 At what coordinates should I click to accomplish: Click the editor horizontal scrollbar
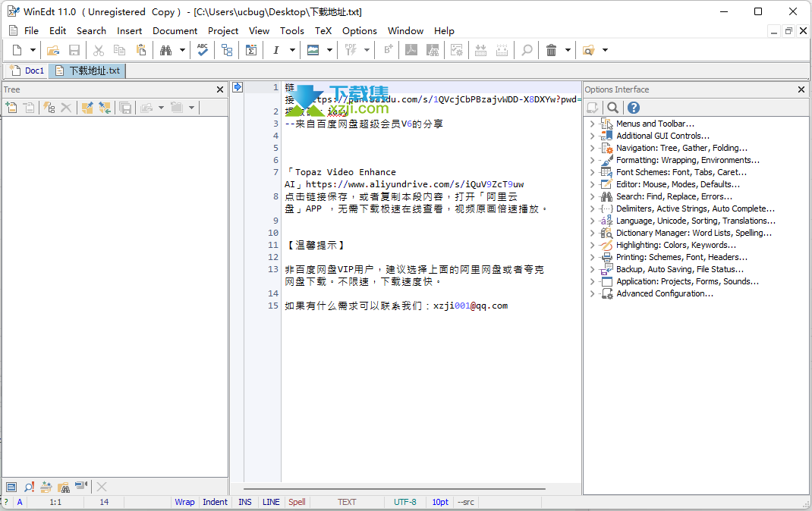click(x=395, y=489)
